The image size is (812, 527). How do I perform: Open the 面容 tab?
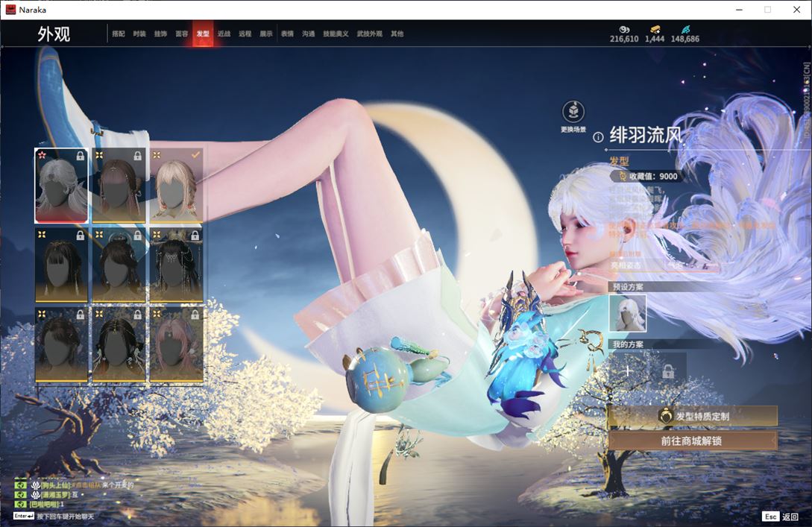pos(182,34)
